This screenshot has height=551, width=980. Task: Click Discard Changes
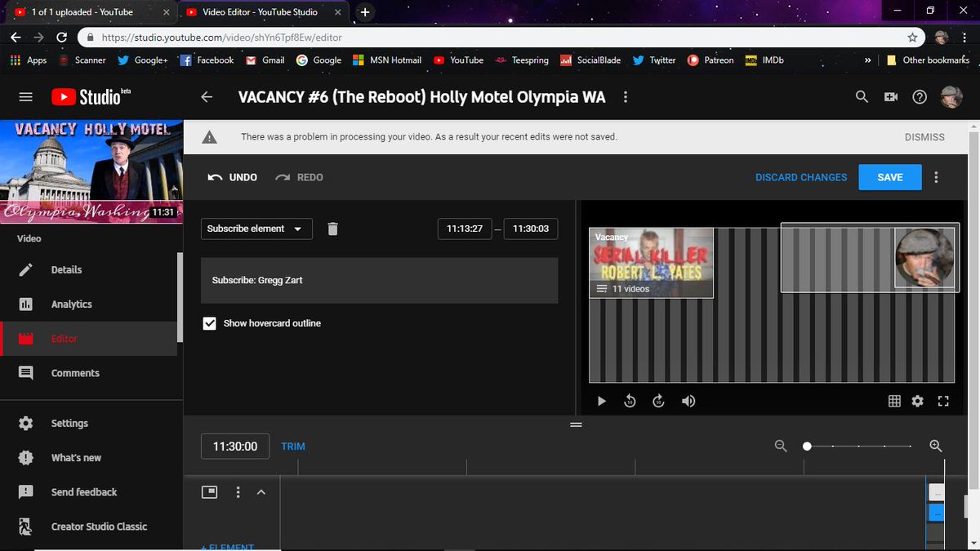click(801, 177)
